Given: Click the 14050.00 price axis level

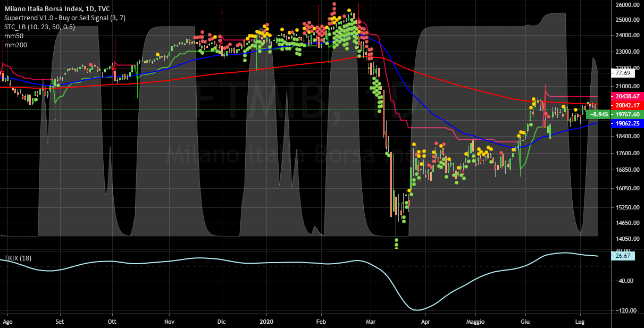Looking at the screenshot, I should pyautogui.click(x=626, y=239).
